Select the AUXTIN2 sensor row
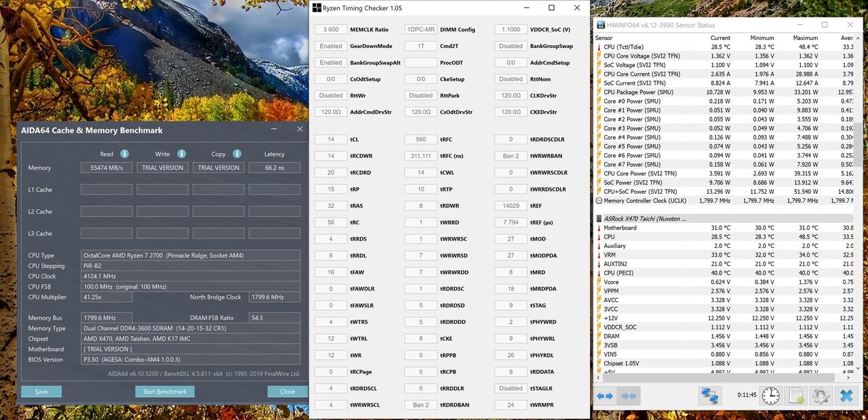This screenshot has height=420, width=868. [724, 264]
